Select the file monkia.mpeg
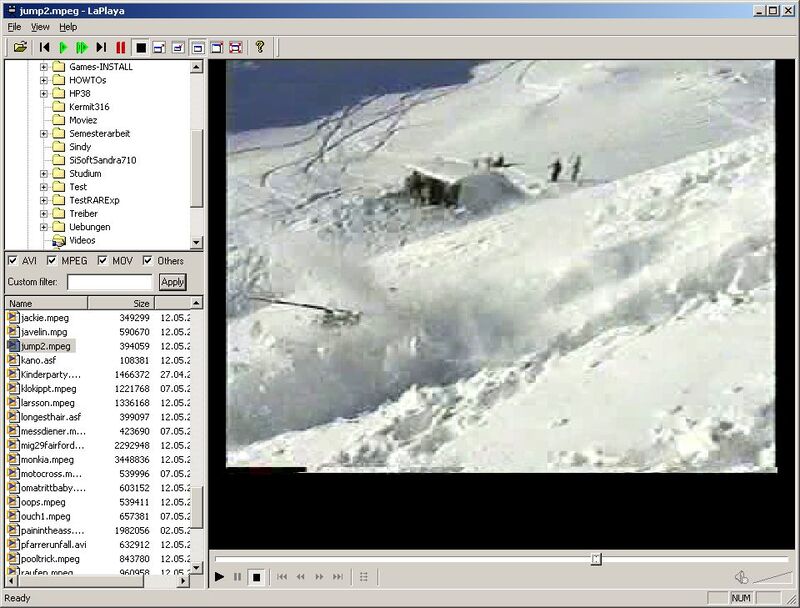This screenshot has width=800, height=608. tap(47, 460)
